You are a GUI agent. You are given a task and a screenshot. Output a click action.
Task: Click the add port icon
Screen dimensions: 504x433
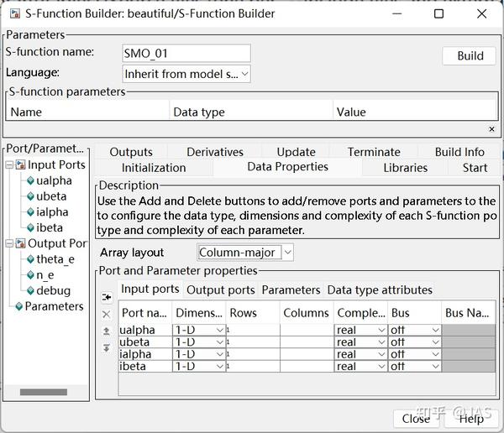pyautogui.click(x=106, y=297)
